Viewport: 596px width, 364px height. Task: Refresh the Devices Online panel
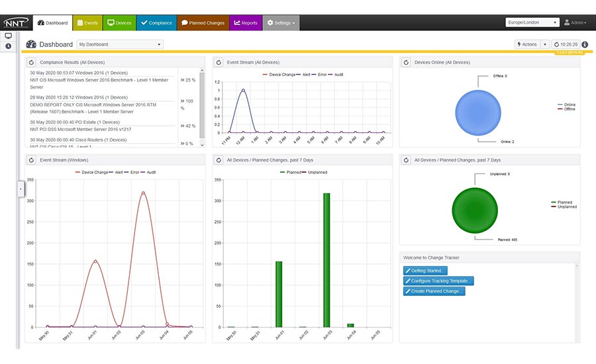[405, 62]
